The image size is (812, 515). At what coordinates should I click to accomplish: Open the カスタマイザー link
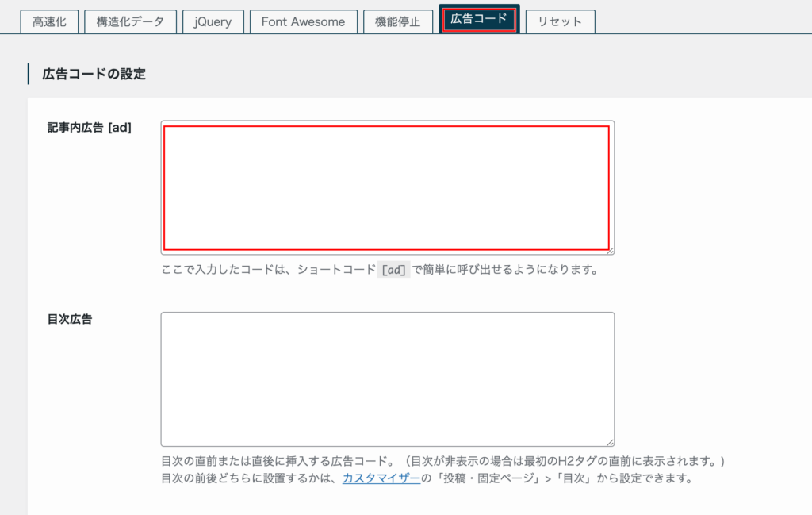click(381, 478)
